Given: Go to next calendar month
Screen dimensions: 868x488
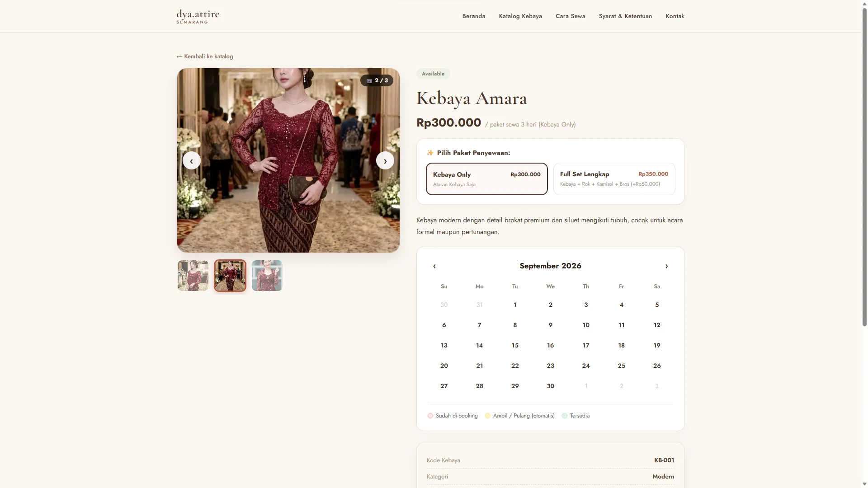Looking at the screenshot, I should 666,266.
